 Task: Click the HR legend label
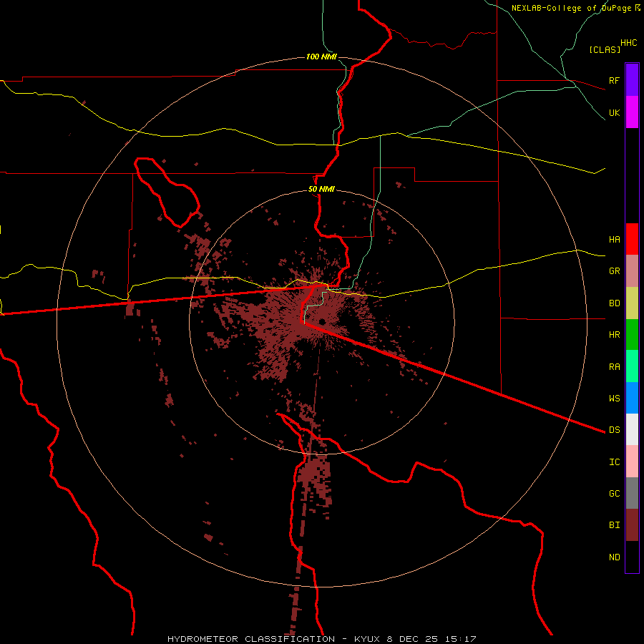(x=614, y=335)
